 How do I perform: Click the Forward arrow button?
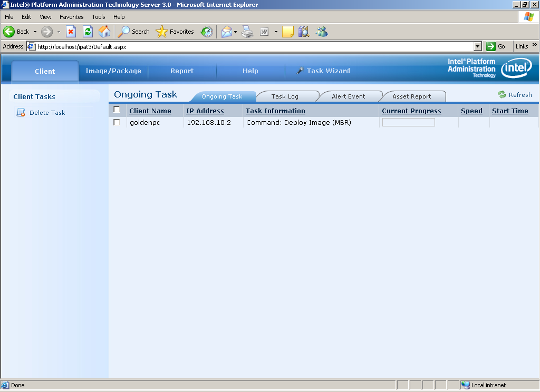tap(47, 32)
